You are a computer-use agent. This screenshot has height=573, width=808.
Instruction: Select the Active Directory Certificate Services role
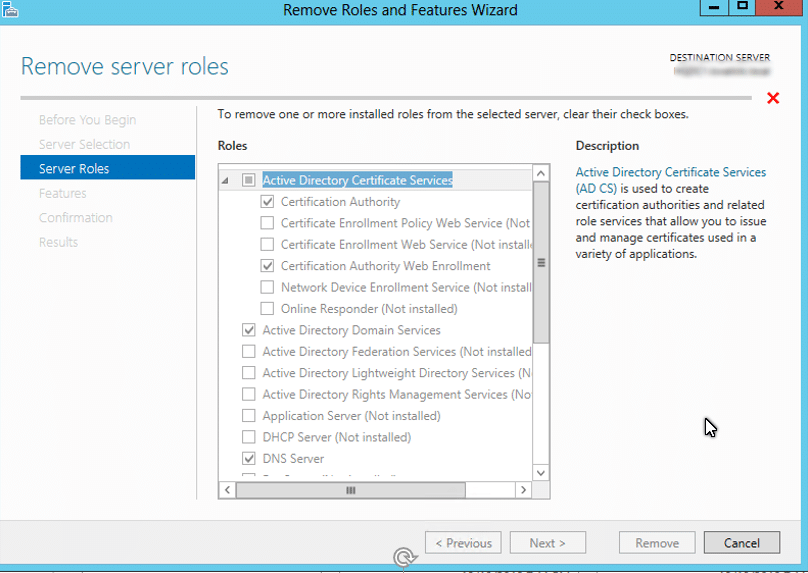tap(357, 181)
